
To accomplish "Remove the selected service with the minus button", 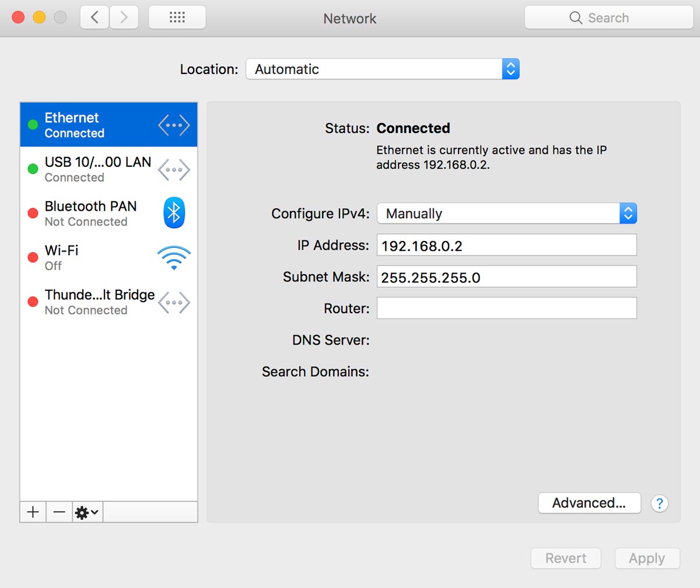I will pyautogui.click(x=59, y=512).
